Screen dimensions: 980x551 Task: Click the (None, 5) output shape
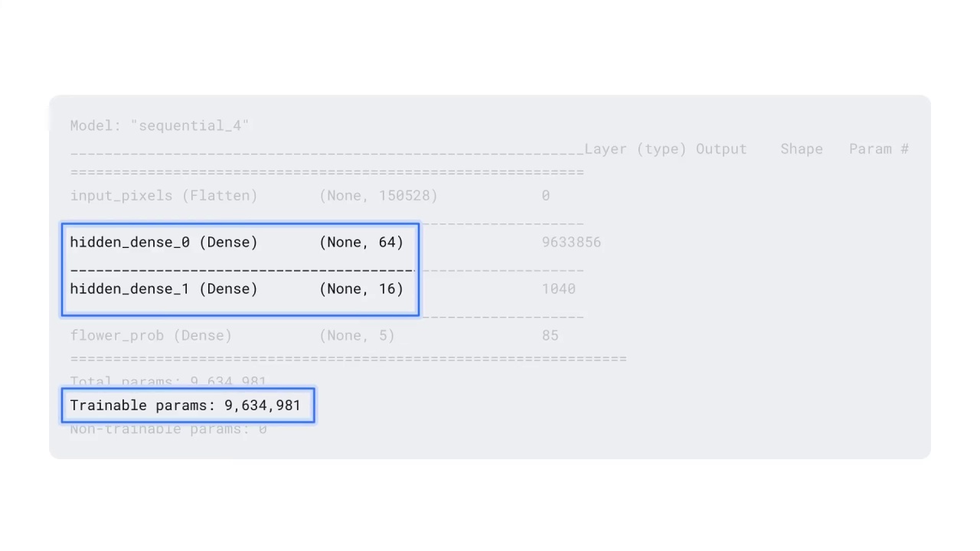[357, 336]
